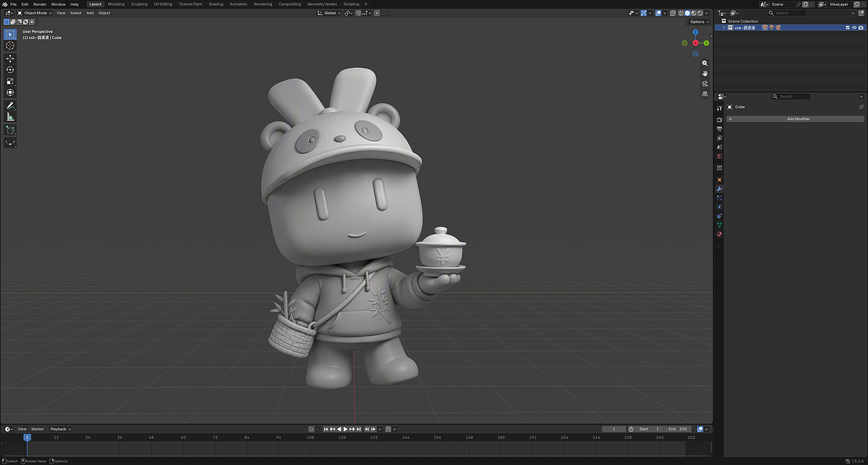
Task: Select the Transform tool
Action: 10,92
